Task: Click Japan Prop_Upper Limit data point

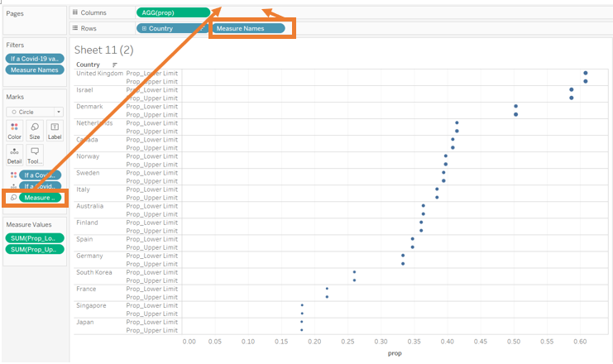Action: (x=301, y=330)
